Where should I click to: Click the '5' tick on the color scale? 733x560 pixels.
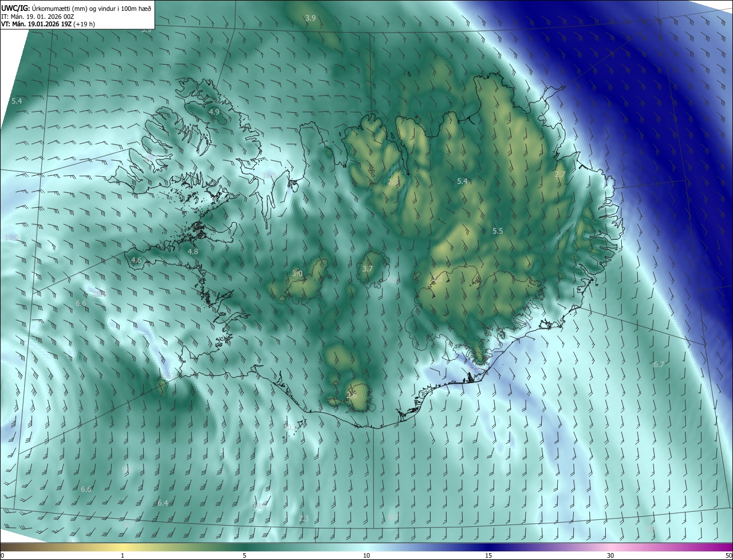[245, 555]
